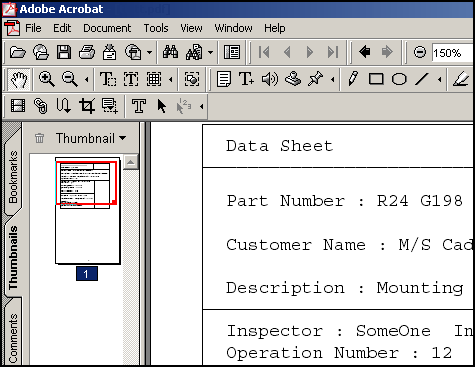
Task: Select the Circle drawing tool
Action: [399, 79]
